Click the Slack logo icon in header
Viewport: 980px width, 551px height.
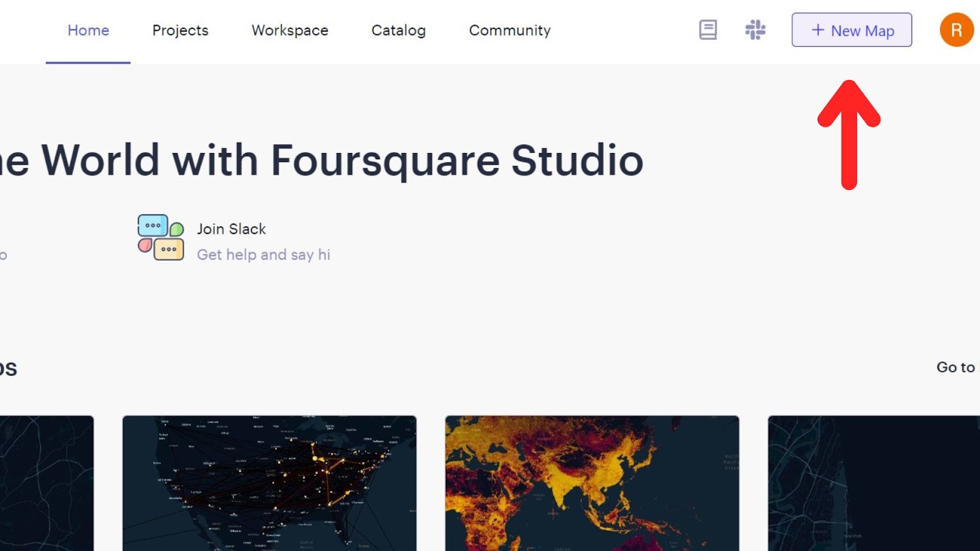click(755, 30)
